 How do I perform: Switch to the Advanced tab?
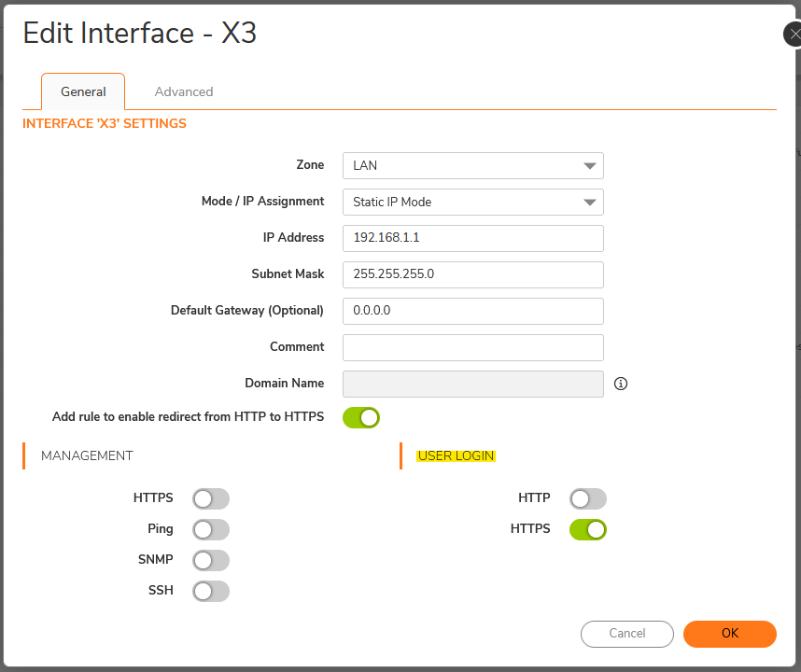(184, 91)
